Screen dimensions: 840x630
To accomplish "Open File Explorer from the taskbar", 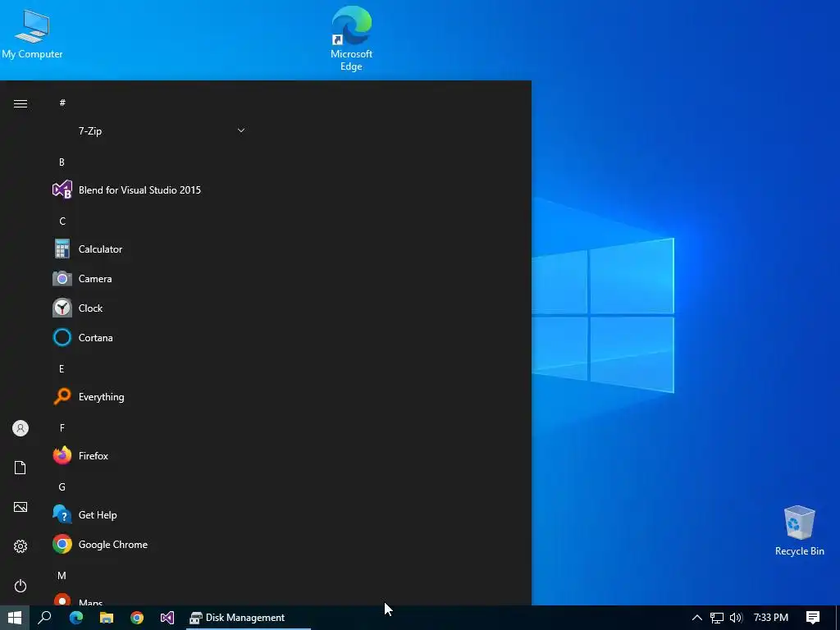I will [107, 618].
